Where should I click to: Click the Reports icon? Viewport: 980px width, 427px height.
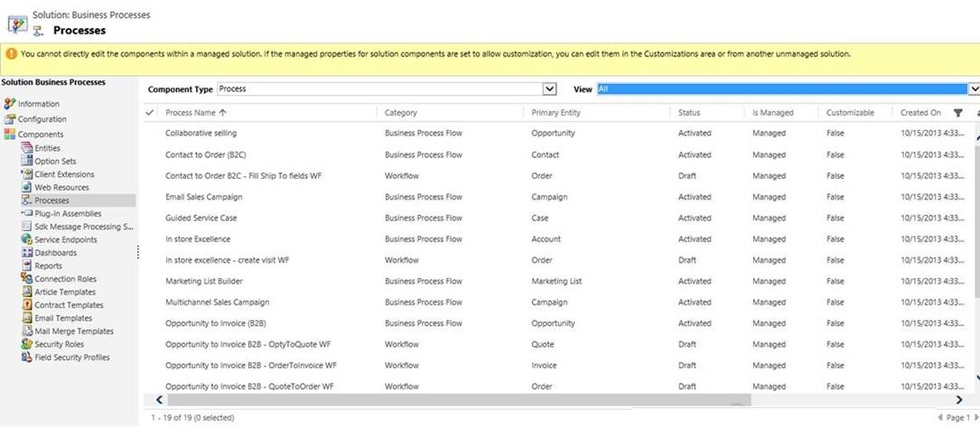(x=27, y=266)
